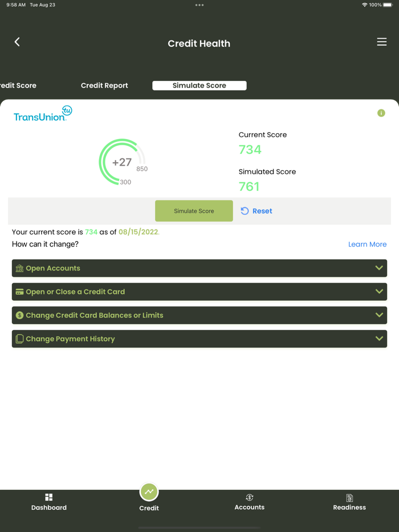
Task: Tap the Credit chart circle icon
Action: tap(149, 492)
